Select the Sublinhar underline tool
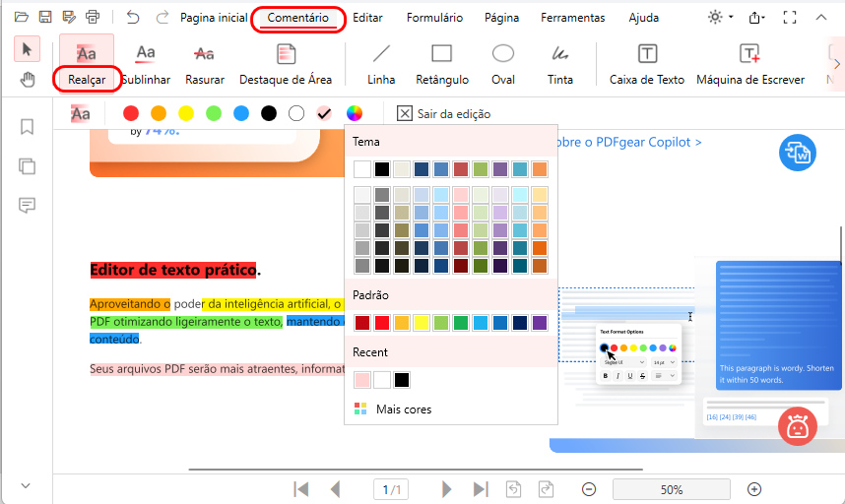Screen dimensions: 845x504 pos(146,65)
